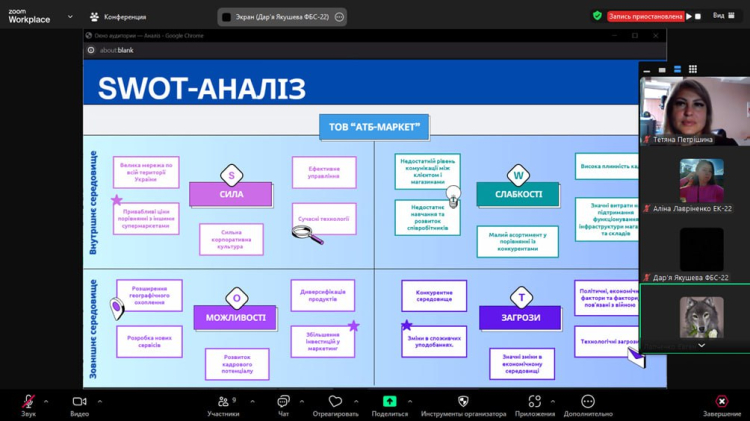750x421 pixels.
Task: Click the green encryption shield icon
Action: coord(597,16)
